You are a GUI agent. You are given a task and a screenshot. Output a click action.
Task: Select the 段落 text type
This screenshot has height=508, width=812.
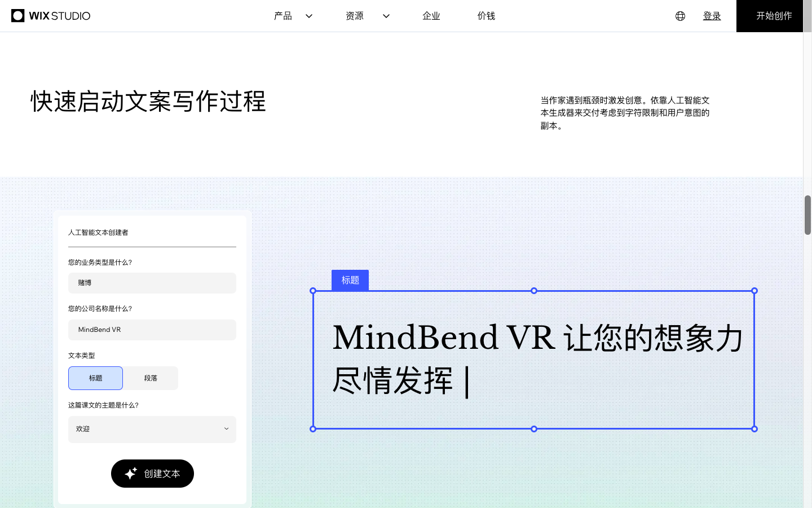click(x=151, y=378)
